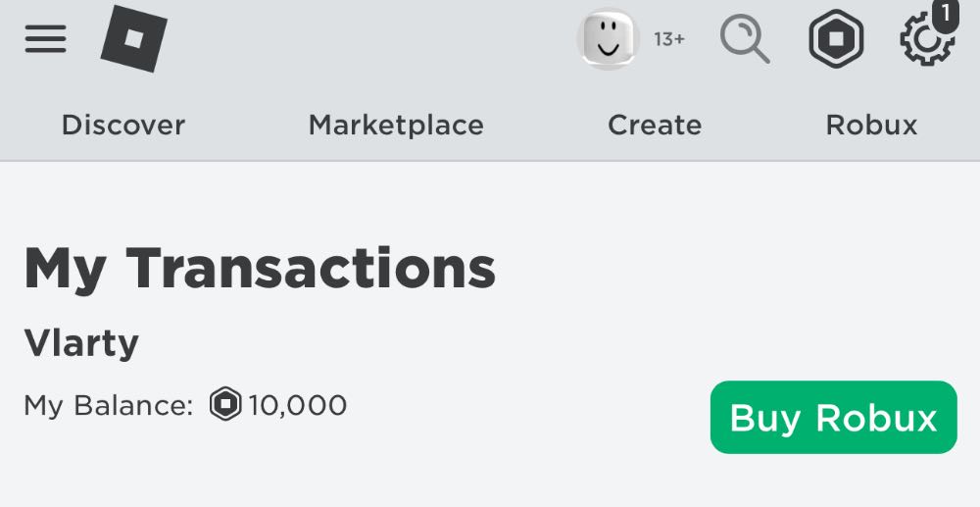Click the My Transactions heading
980x507 pixels.
(x=260, y=268)
